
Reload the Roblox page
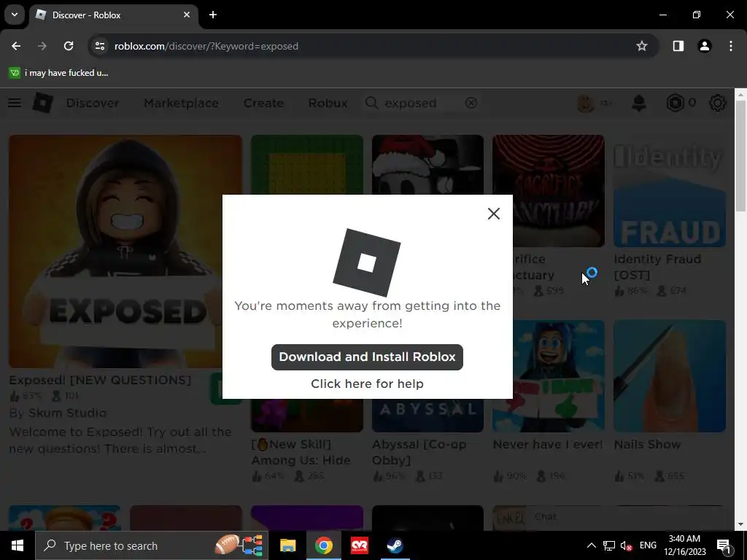[69, 46]
